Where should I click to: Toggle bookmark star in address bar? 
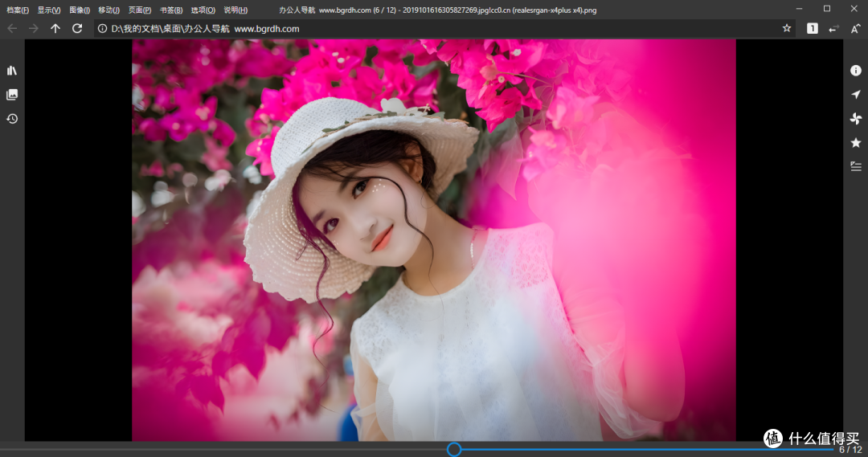pos(787,28)
